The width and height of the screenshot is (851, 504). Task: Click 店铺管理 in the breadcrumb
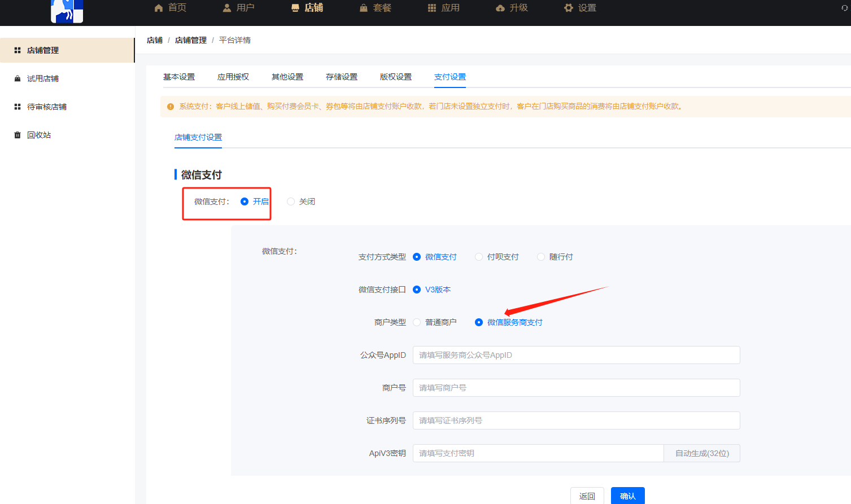(191, 40)
